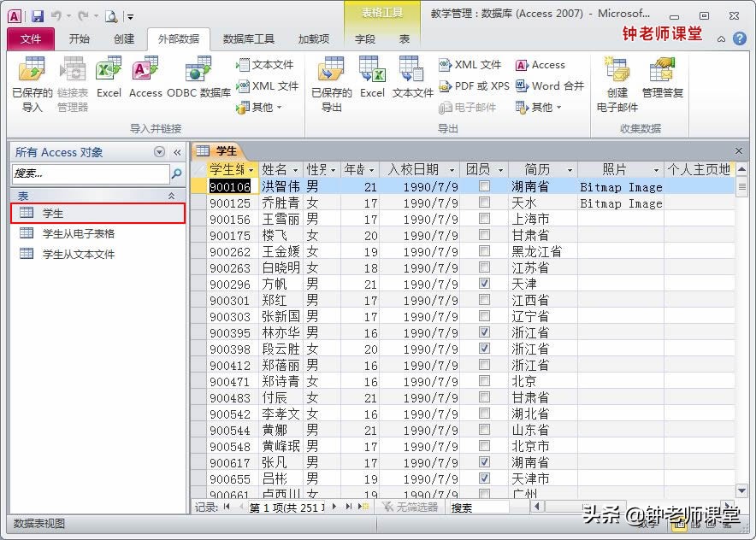Collapse the navigation pane with the shutter arrow

coord(177,151)
